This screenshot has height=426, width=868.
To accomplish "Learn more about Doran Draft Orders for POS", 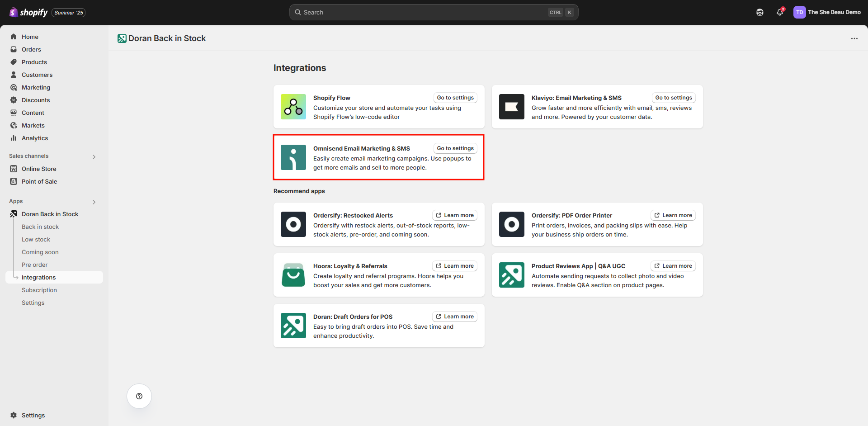I will coord(455,317).
